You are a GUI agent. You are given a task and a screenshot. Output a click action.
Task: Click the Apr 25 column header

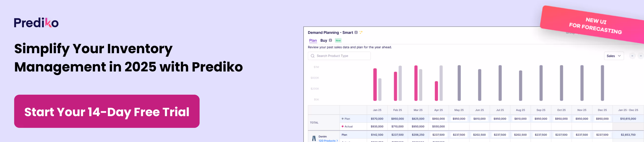[x=439, y=110]
